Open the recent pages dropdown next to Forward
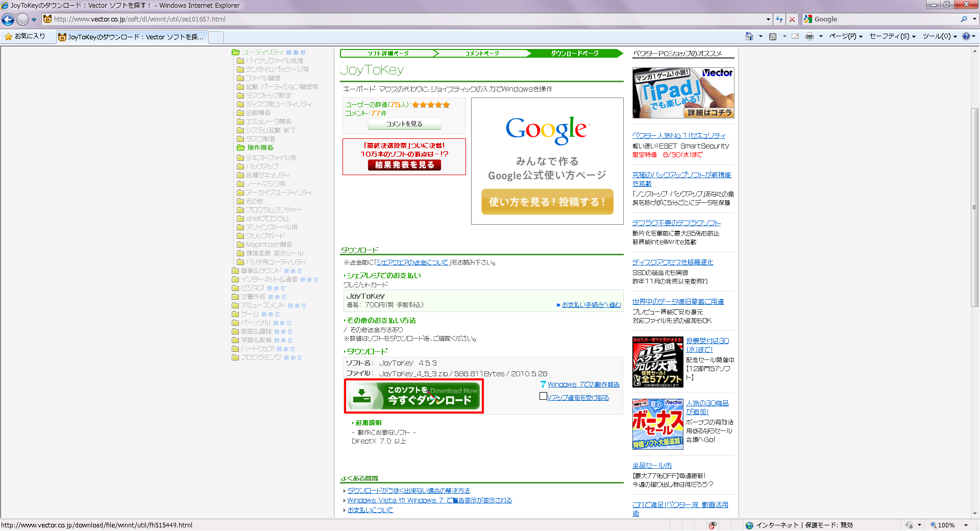Image resolution: width=980 pixels, height=531 pixels. 34,20
